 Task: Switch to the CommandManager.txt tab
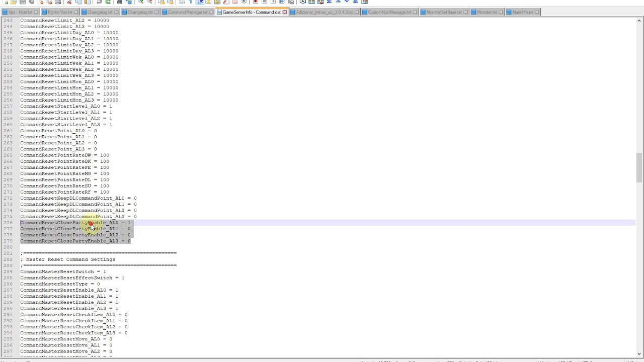tap(187, 12)
